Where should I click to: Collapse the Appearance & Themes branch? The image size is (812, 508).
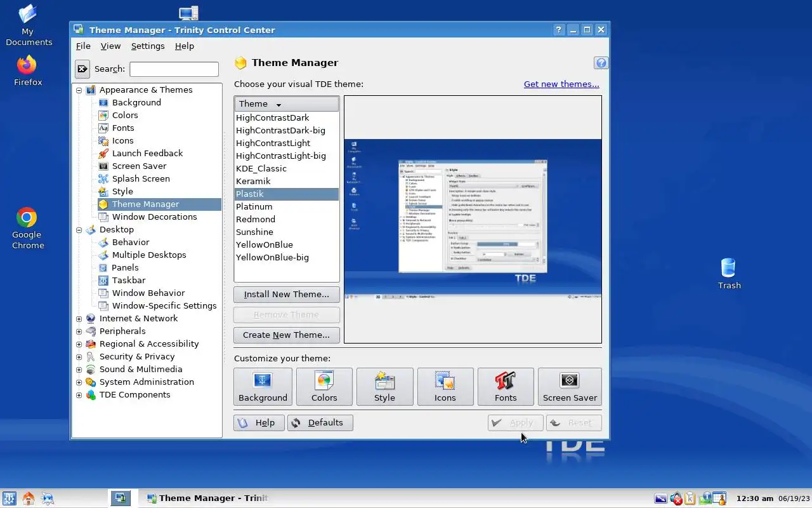(x=79, y=90)
